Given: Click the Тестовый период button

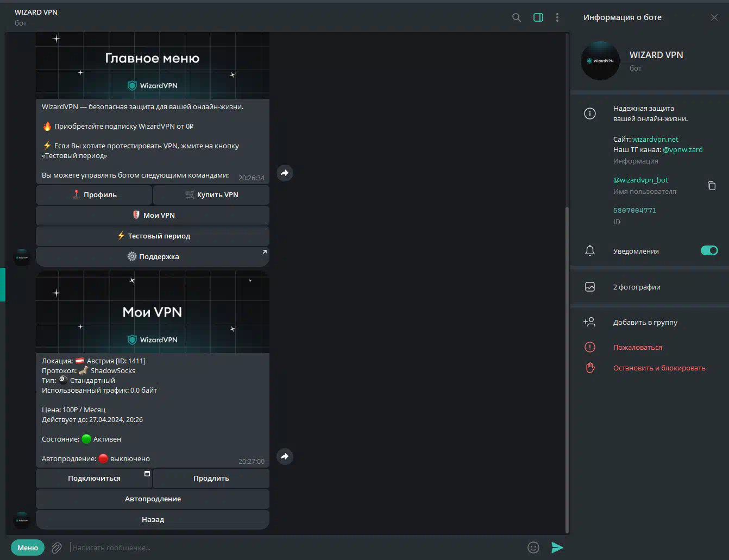Looking at the screenshot, I should pos(153,236).
